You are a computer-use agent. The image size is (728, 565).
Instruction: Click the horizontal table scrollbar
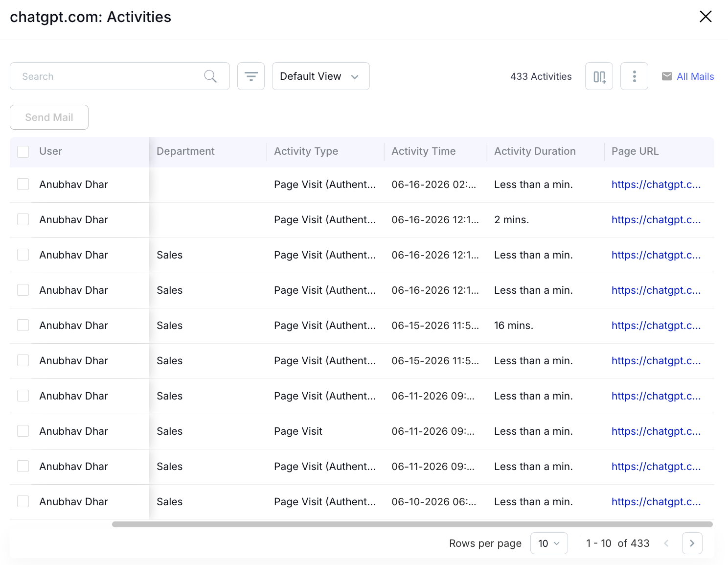[x=412, y=524]
